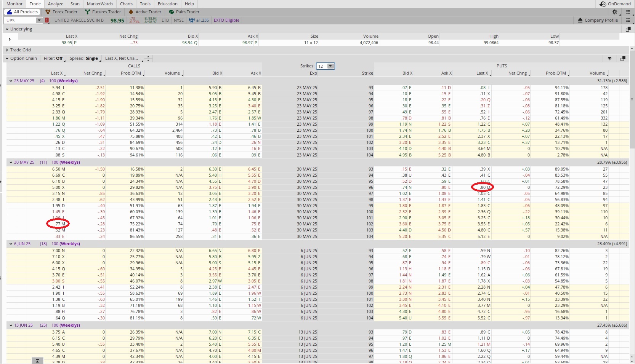Open the Last X, Net Chng layout dropdown
Image resolution: width=635 pixels, height=364 pixels.
pos(123,58)
